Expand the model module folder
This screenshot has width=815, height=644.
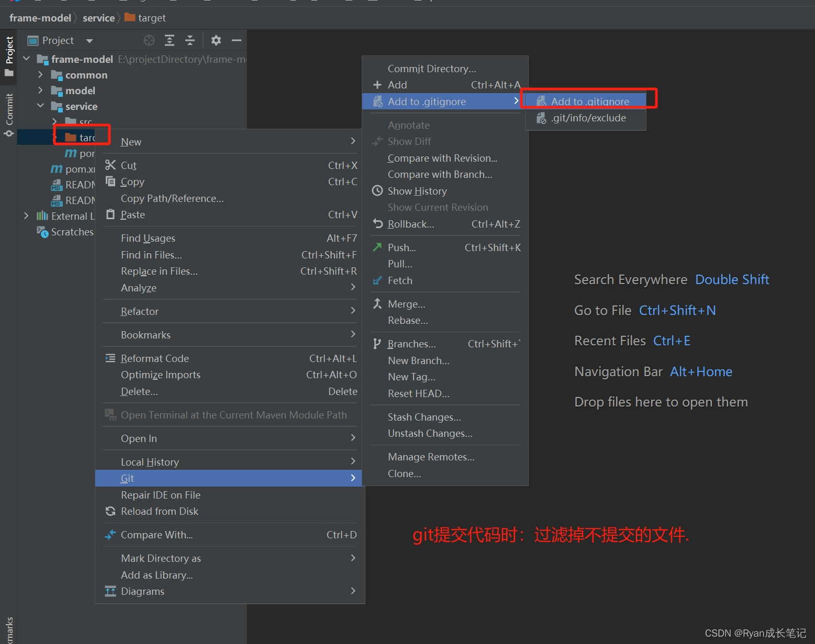pyautogui.click(x=40, y=91)
